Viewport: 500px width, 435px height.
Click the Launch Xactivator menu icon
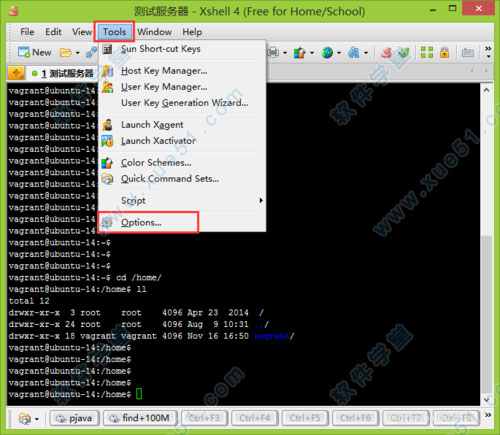tap(107, 141)
